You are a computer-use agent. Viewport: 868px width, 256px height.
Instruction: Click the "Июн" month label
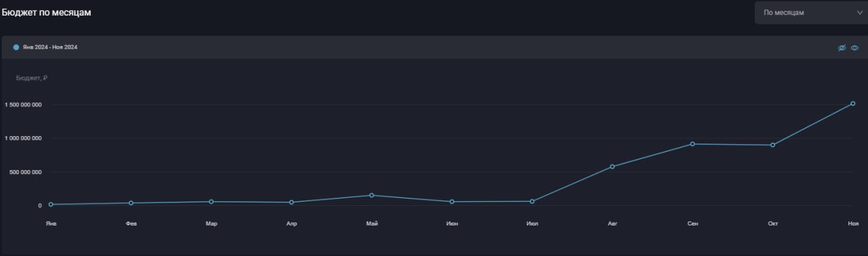452,223
